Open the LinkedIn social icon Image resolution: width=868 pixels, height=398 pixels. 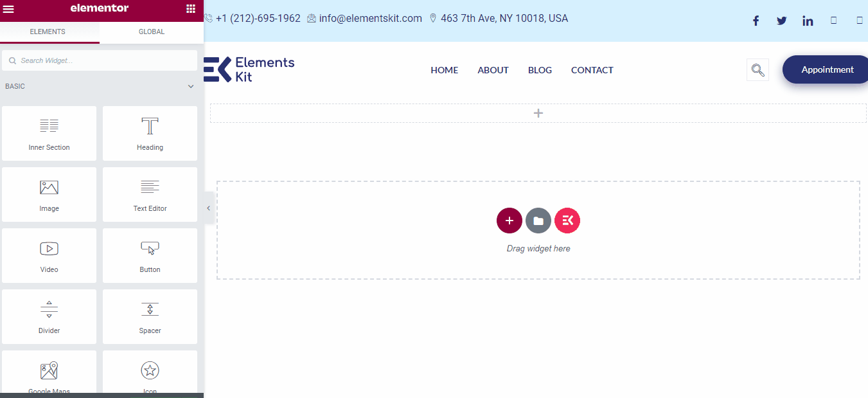click(x=808, y=21)
